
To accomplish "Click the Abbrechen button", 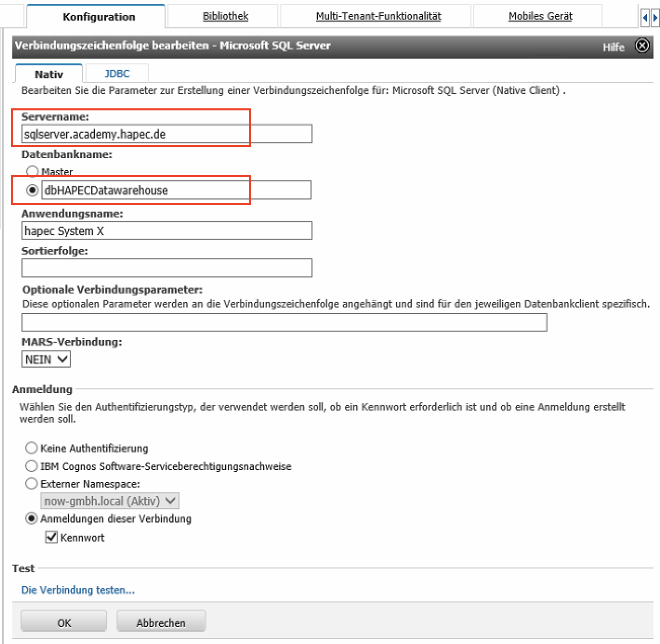I will [160, 622].
